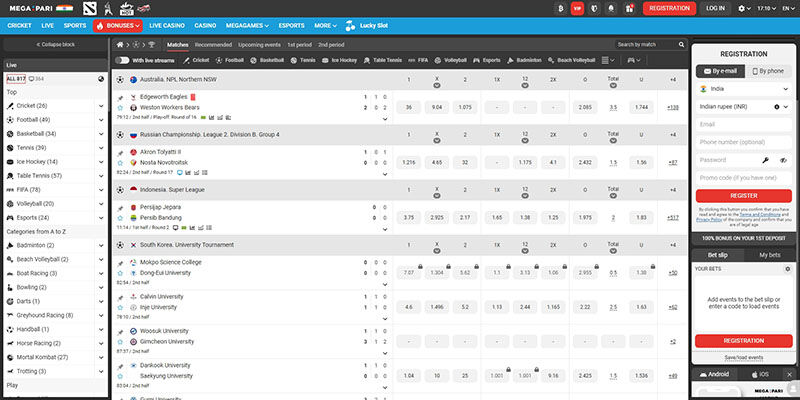Filter live matches by Esports

coord(487,60)
